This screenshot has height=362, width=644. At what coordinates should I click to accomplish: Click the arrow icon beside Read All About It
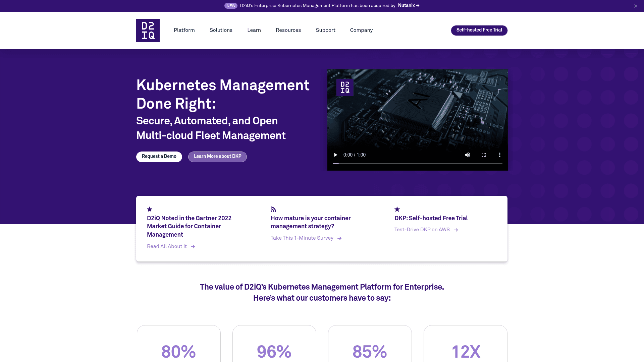tap(193, 247)
